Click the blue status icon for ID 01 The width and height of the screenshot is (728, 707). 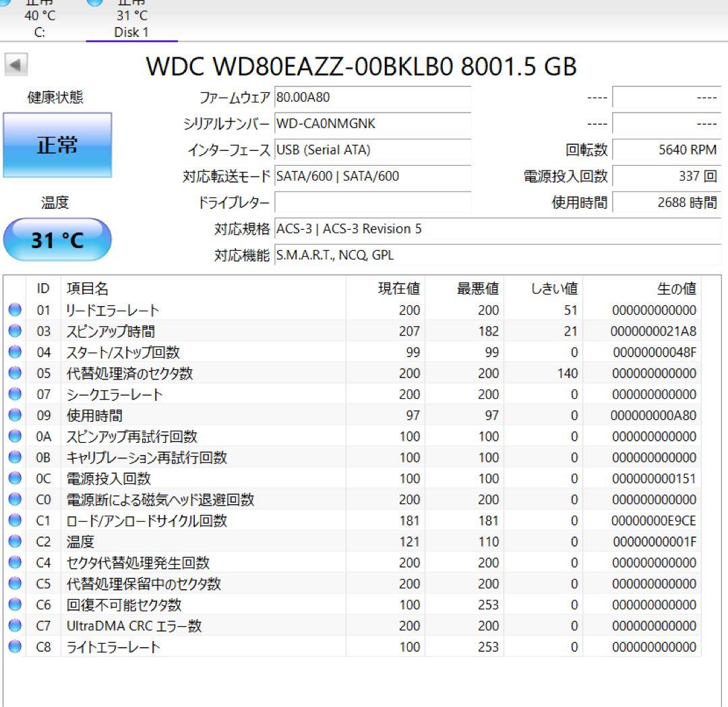tap(15, 309)
